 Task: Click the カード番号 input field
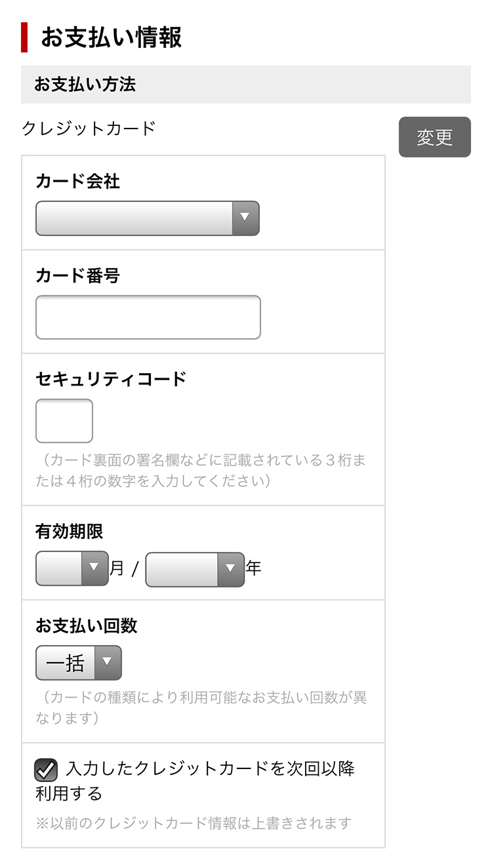pos(148,317)
